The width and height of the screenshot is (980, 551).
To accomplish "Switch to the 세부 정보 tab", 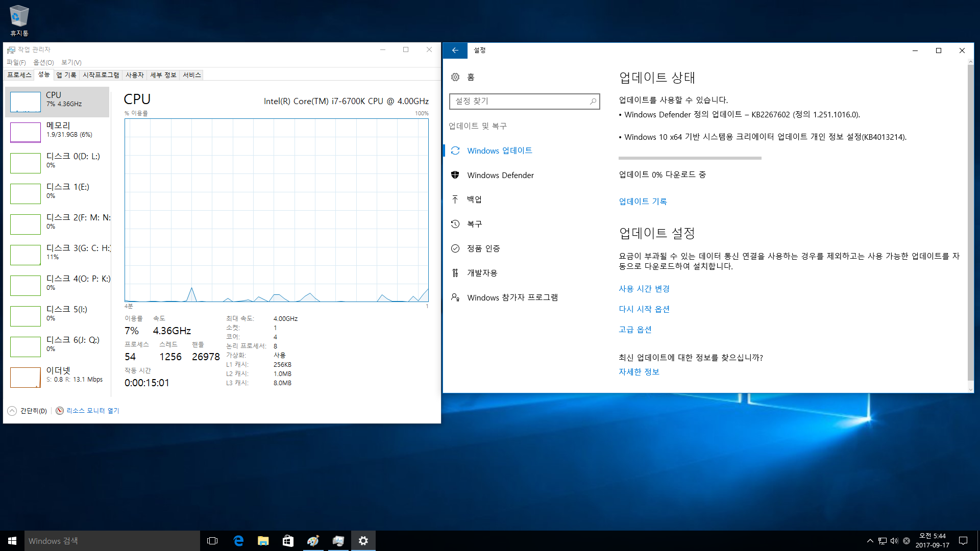I will tap(163, 75).
